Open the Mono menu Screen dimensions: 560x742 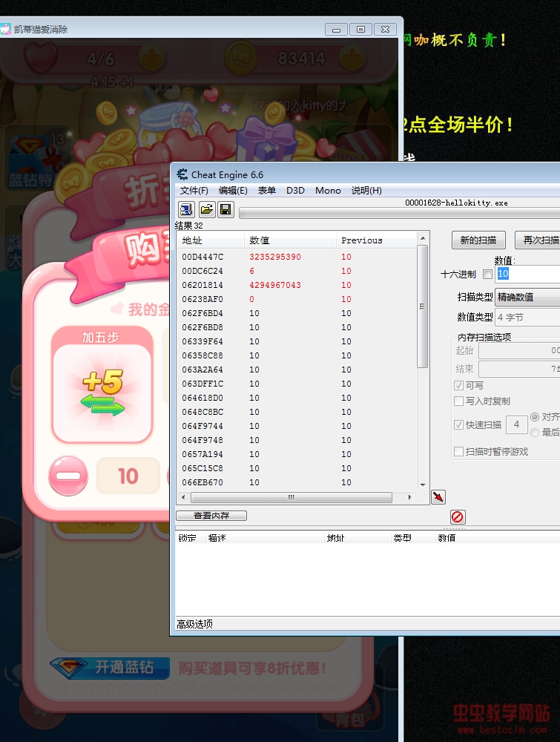point(328,190)
